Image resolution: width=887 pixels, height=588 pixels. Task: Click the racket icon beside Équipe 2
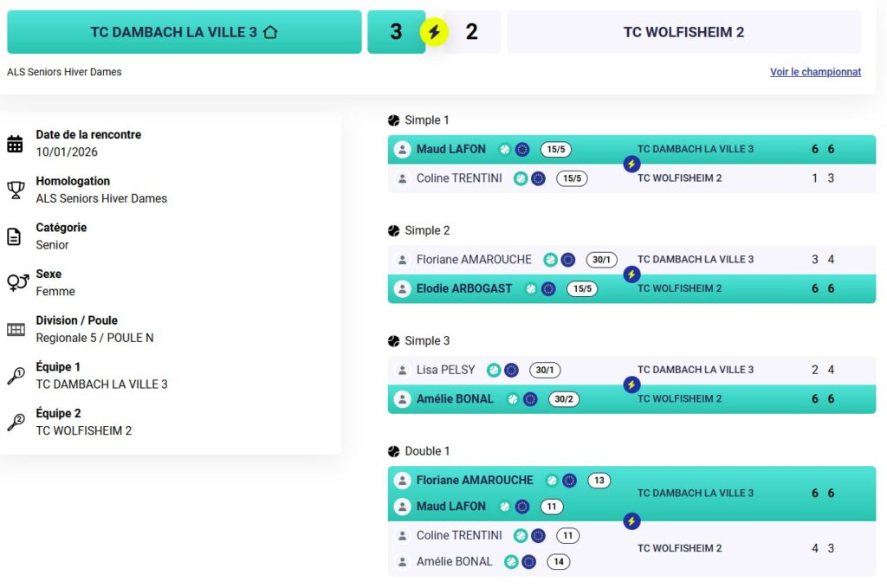point(16,423)
